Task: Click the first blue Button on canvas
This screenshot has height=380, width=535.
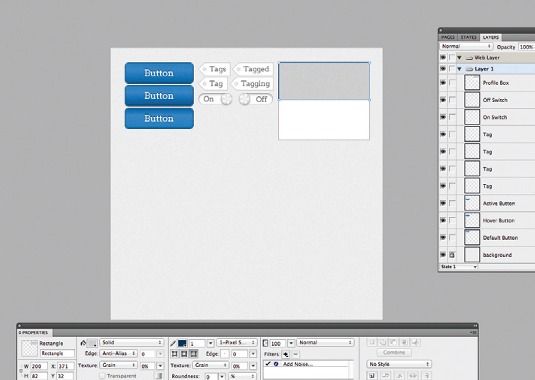Action: [x=159, y=73]
